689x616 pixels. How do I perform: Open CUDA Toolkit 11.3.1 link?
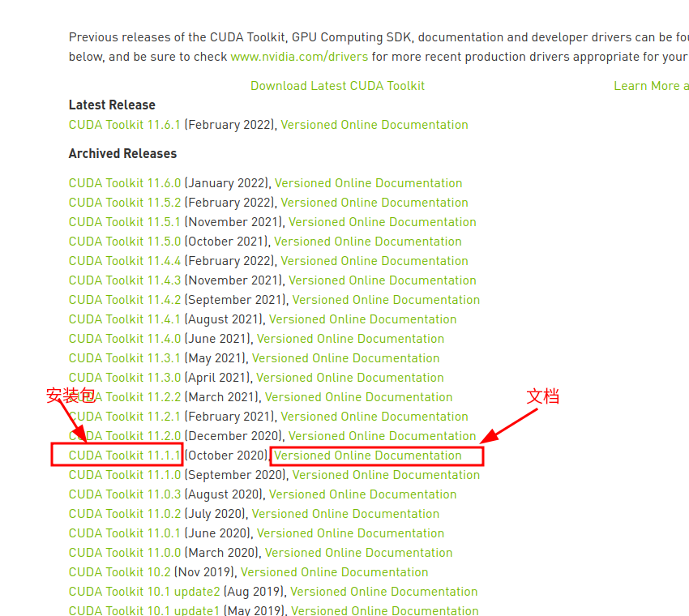(x=124, y=358)
